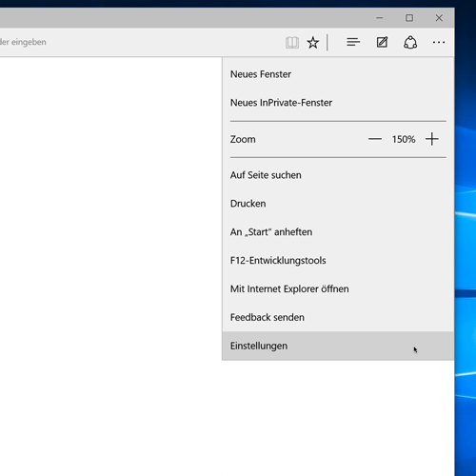
Task: Close the More actions ellipsis menu
Action: point(439,42)
